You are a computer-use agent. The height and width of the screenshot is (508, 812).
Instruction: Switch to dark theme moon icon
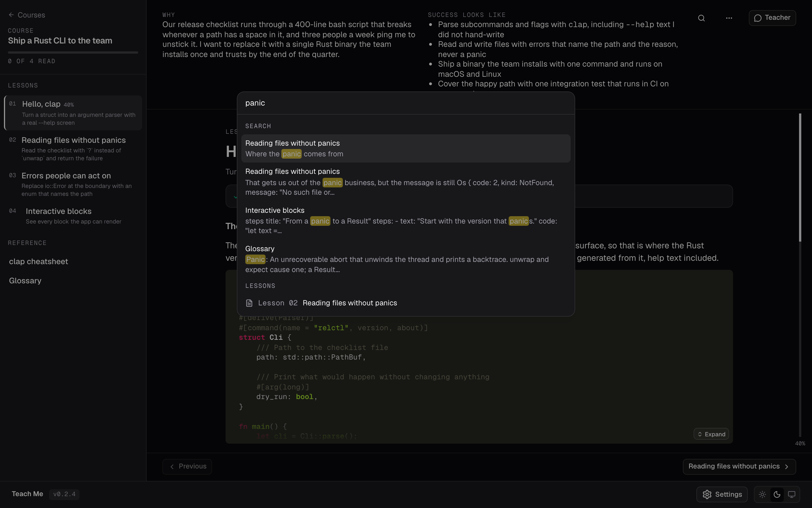(777, 494)
